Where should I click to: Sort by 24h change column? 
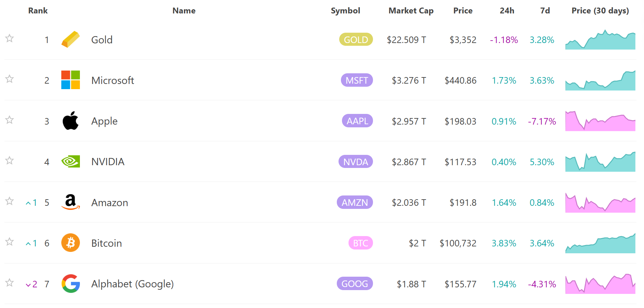(x=507, y=11)
